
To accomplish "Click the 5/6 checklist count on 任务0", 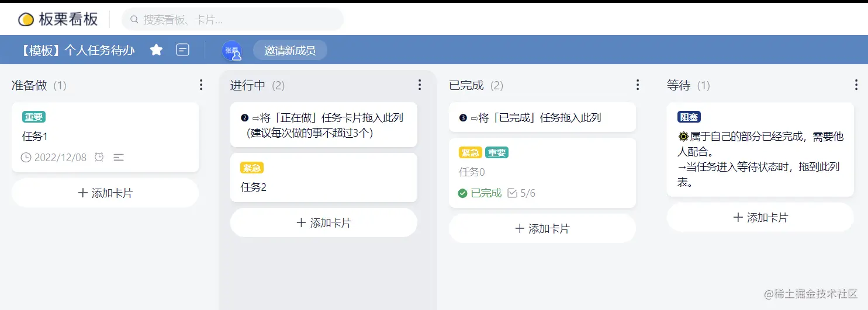I will click(x=528, y=193).
